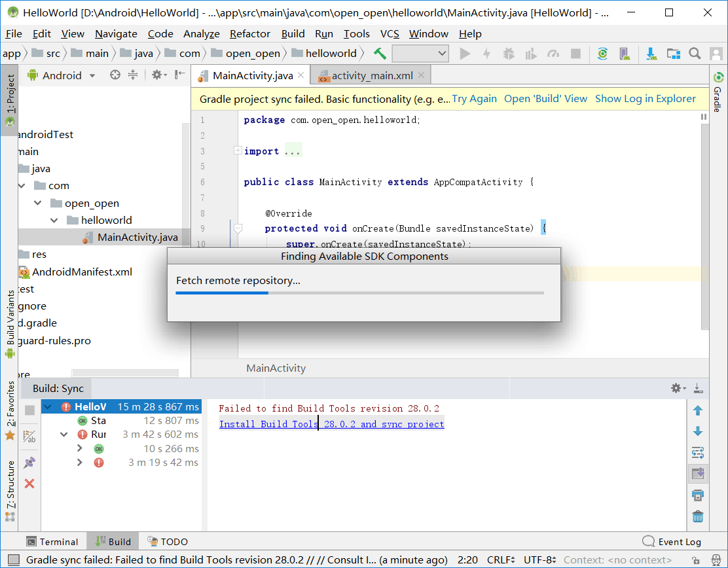Open the Build panel gear settings menu
The image size is (728, 568).
click(678, 389)
